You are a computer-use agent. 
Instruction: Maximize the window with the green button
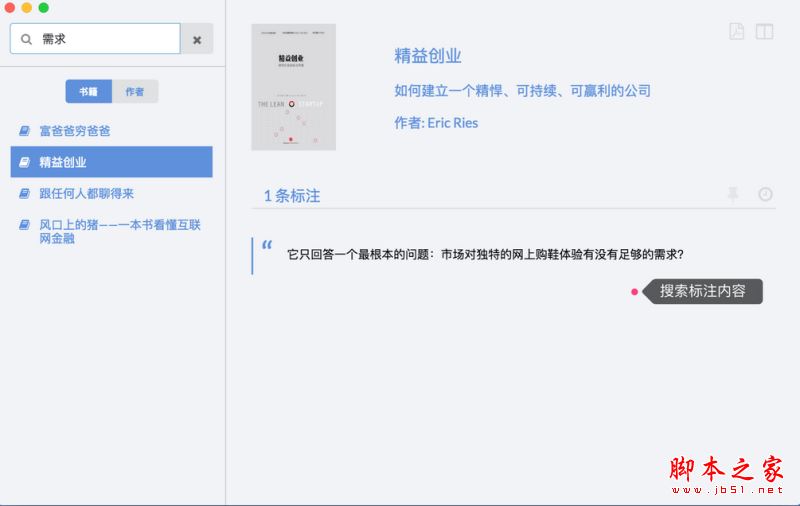(x=44, y=7)
